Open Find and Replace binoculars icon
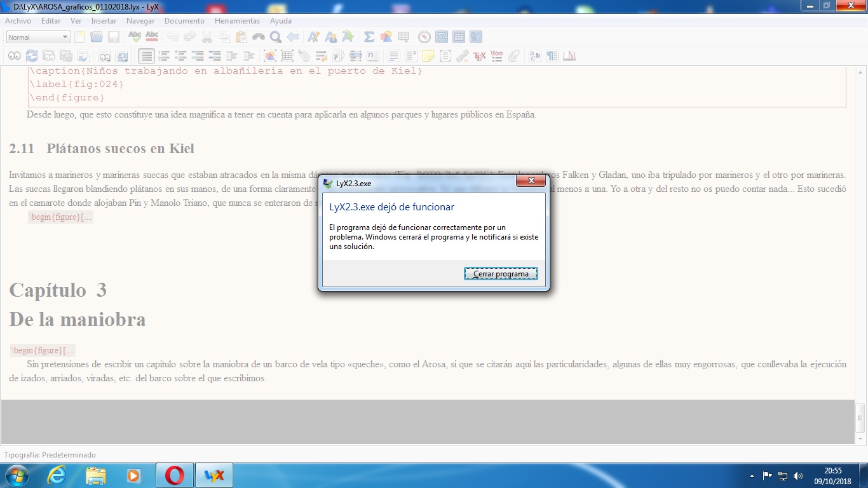This screenshot has width=868, height=488. click(259, 37)
